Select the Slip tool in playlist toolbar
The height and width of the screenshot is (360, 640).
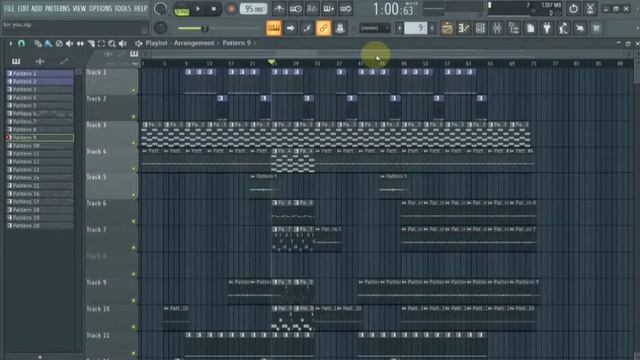click(x=80, y=43)
